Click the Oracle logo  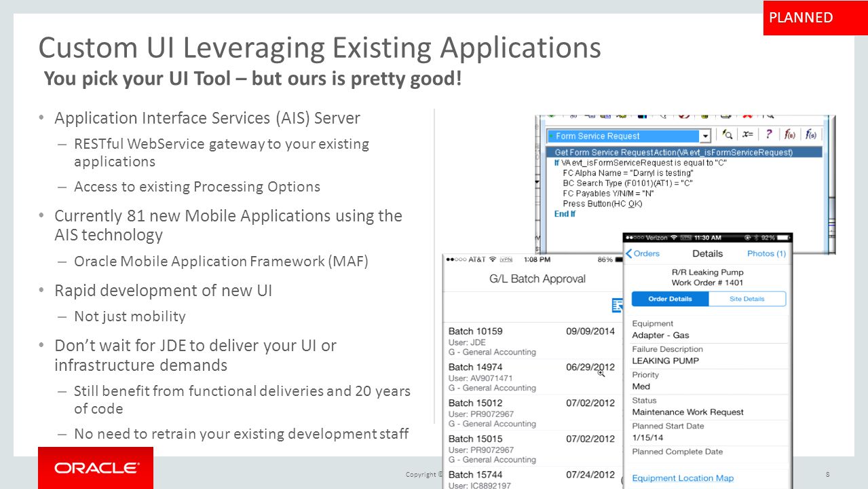96,468
